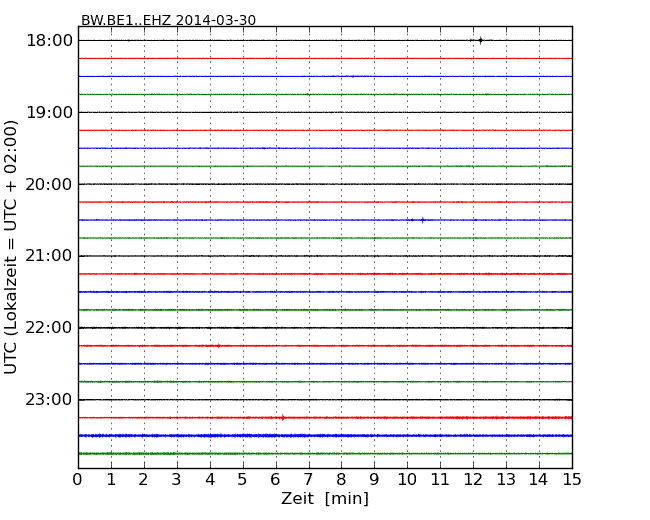
Task: Click x-axis tick label 7
Action: coord(308,479)
